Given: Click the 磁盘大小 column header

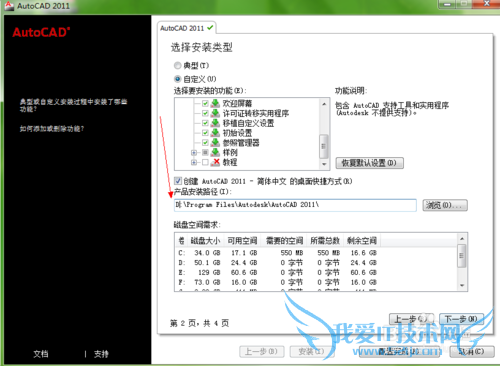Looking at the screenshot, I should 205,240.
